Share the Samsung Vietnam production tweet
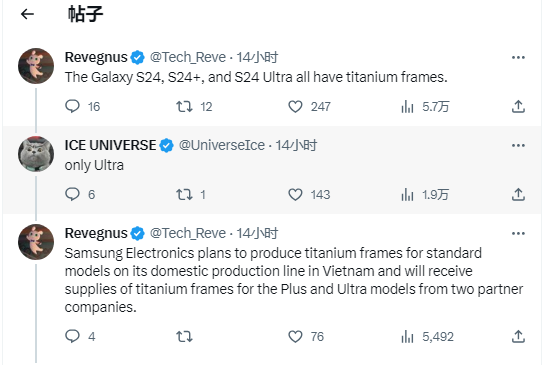This screenshot has width=547, height=365. coord(518,336)
